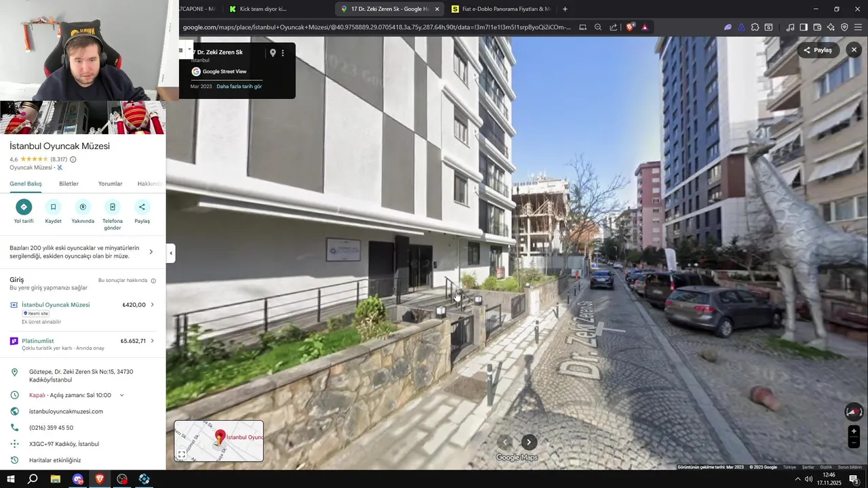
Task: Move forward with the right arrow in Street View
Action: point(529,442)
